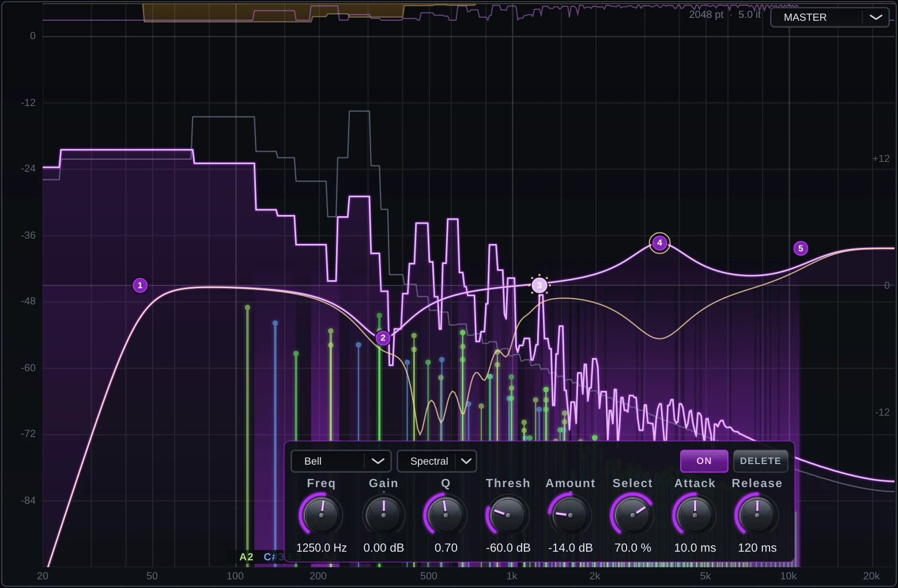Viewport: 898px width, 588px height.
Task: Click the 5.0 it setting text
Action: pos(749,14)
